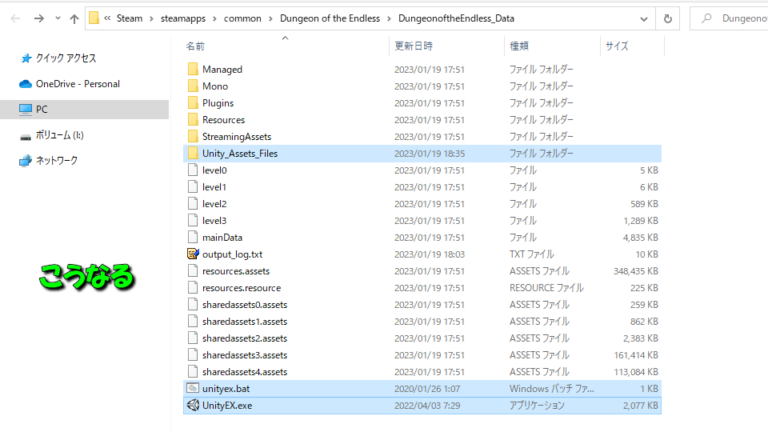Expand the クイック アクセス tree node

[9, 59]
